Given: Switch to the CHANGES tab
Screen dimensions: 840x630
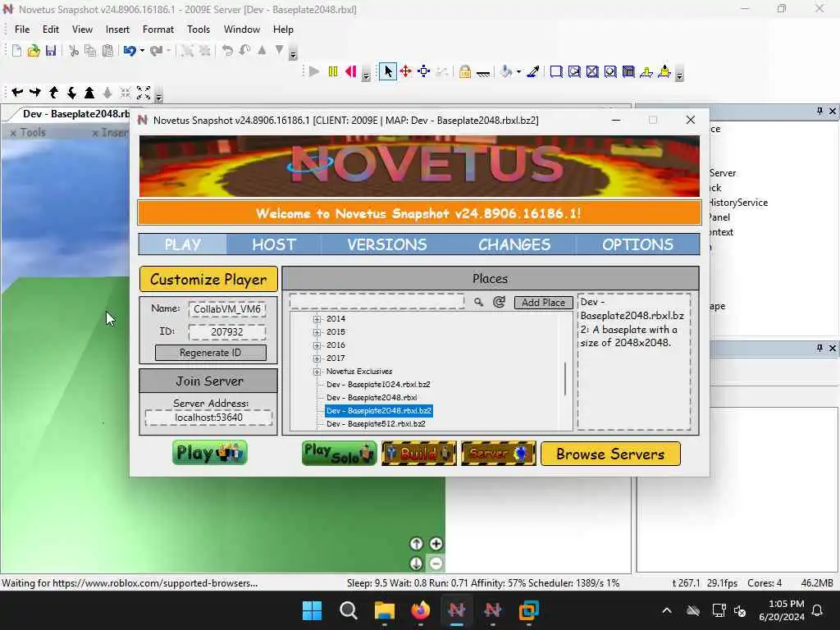Looking at the screenshot, I should (514, 244).
